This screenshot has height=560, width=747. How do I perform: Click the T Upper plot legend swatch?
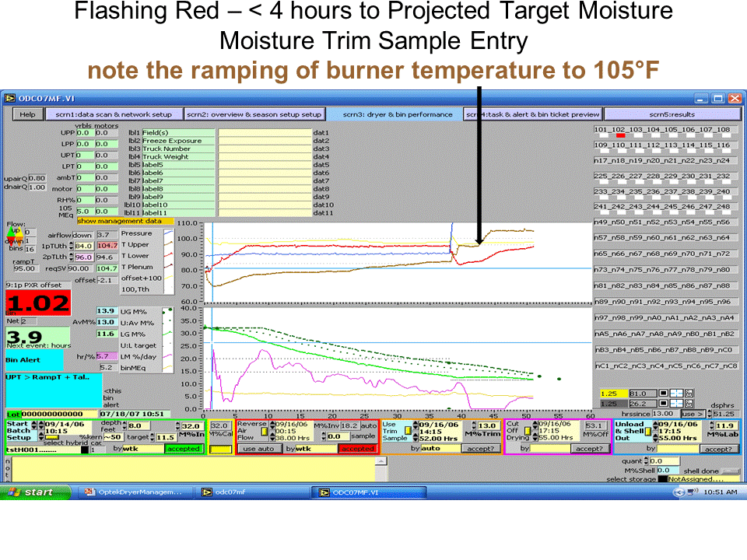(x=168, y=244)
